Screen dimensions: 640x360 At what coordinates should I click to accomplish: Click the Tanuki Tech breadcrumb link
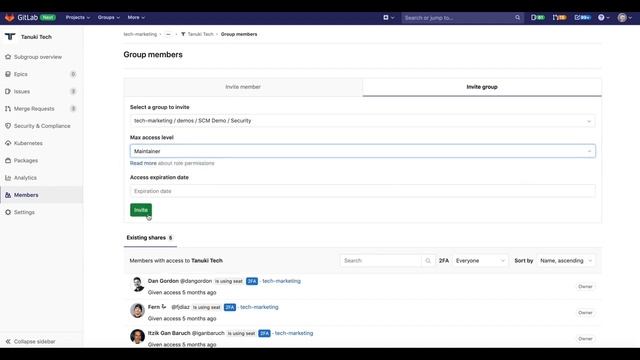[200, 34]
